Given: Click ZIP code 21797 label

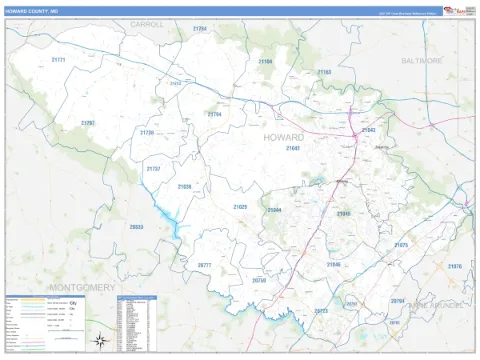Looking at the screenshot, I should click(x=88, y=123).
